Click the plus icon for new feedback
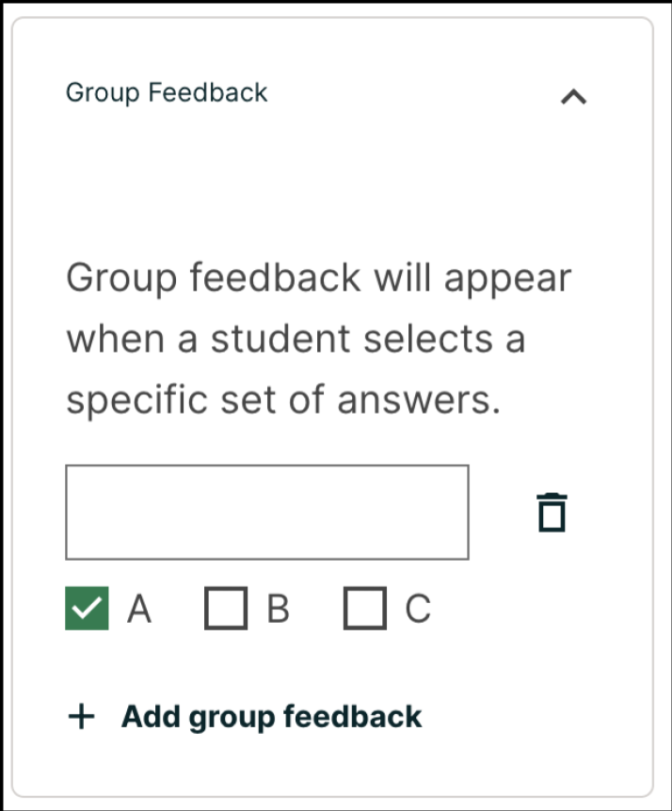Viewport: 672px width, 811px height. tap(82, 717)
